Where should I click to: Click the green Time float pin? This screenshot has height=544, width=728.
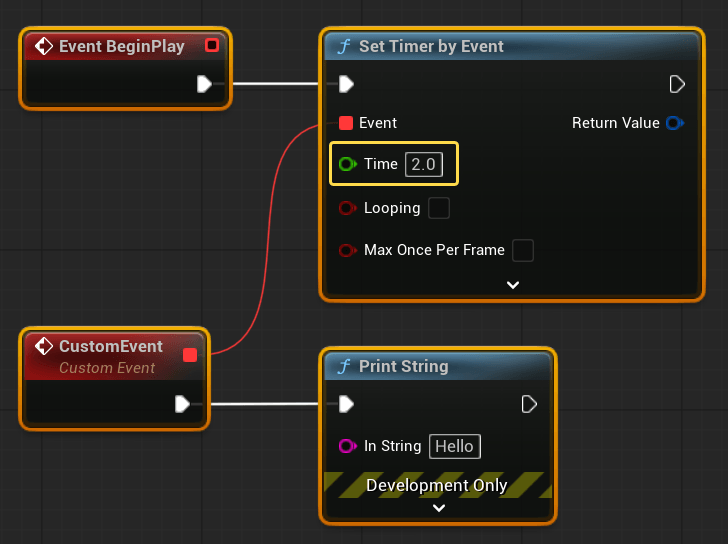tap(347, 164)
